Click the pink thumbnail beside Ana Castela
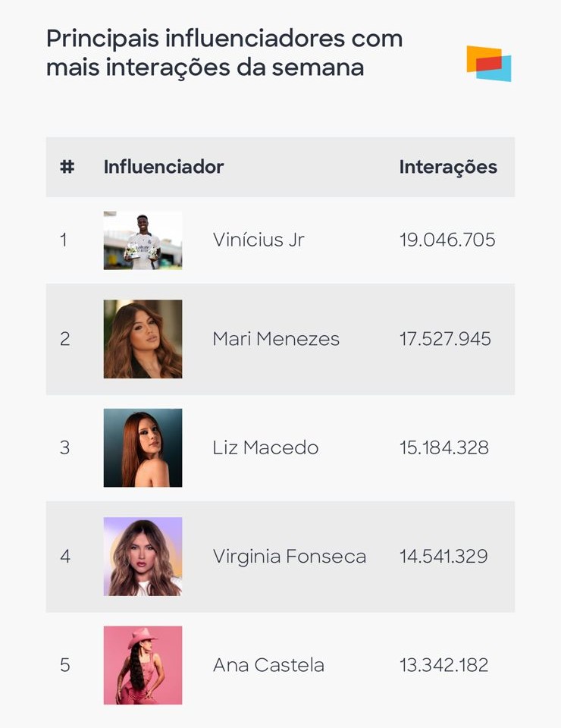The height and width of the screenshot is (728, 561). coord(143,665)
